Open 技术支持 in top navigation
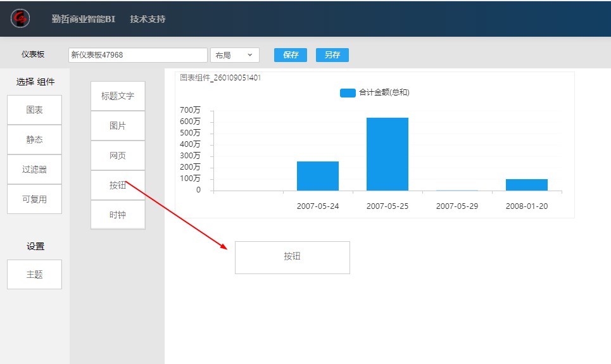The image size is (611, 364). (x=148, y=19)
